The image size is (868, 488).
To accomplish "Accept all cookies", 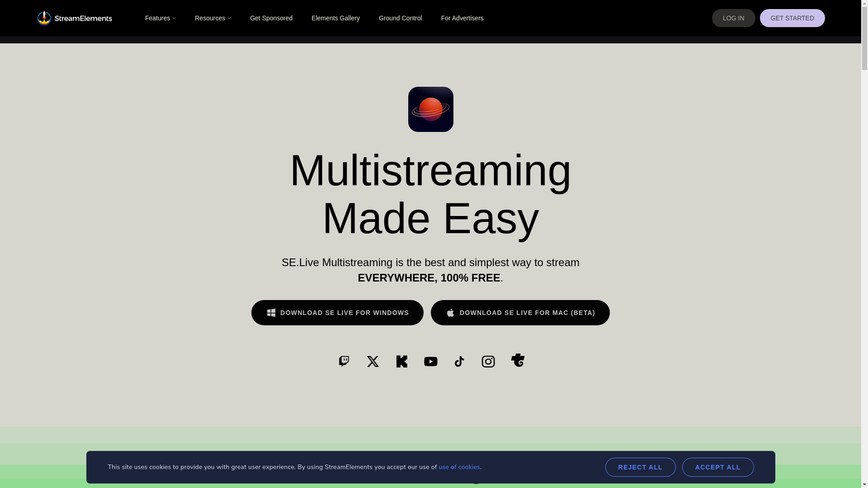I will (718, 467).
